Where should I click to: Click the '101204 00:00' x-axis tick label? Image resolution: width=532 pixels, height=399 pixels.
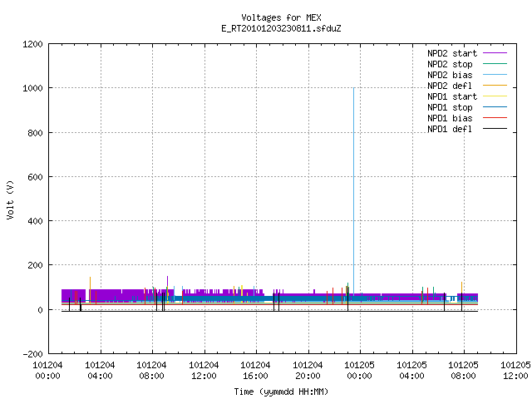47,370
